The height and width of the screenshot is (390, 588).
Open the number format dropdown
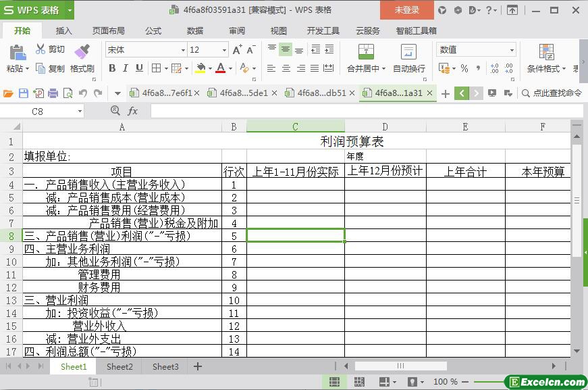(x=512, y=50)
